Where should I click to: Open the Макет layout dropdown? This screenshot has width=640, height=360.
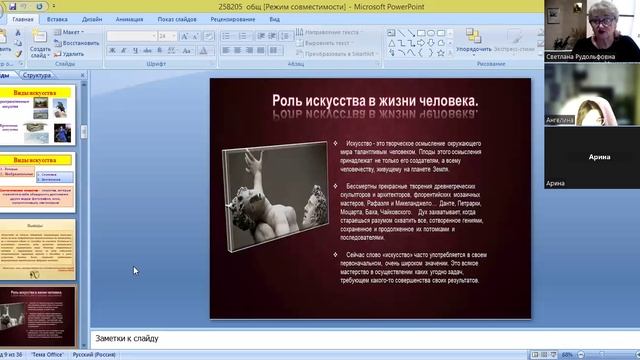tap(69, 32)
